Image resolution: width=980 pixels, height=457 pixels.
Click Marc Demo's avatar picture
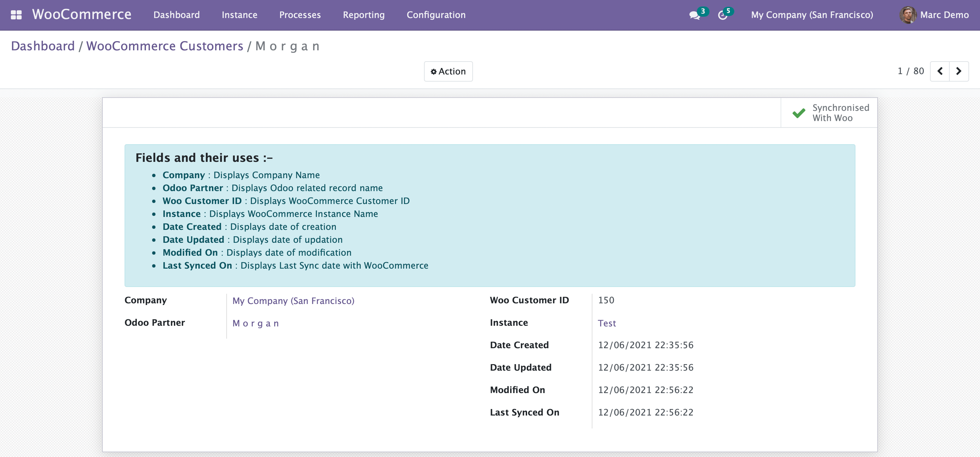(x=908, y=15)
